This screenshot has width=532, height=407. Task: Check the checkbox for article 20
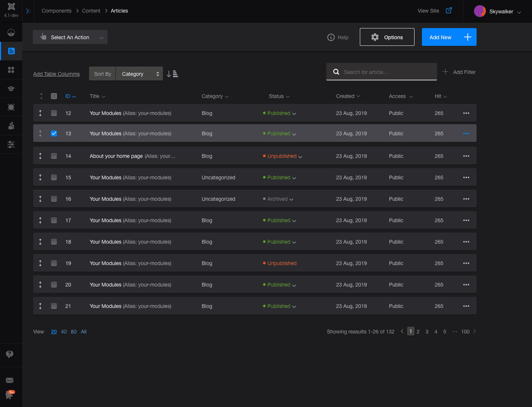click(x=54, y=285)
